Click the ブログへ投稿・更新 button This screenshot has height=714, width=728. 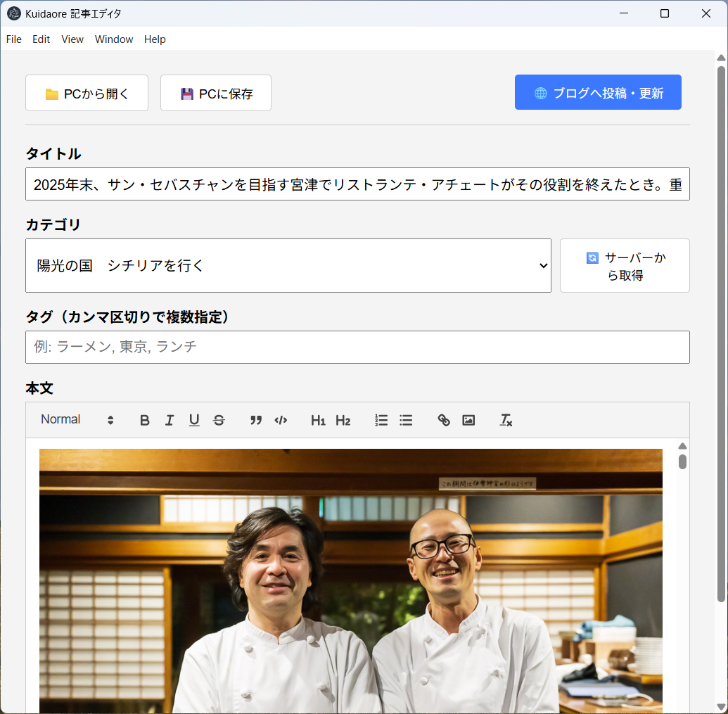pyautogui.click(x=598, y=93)
